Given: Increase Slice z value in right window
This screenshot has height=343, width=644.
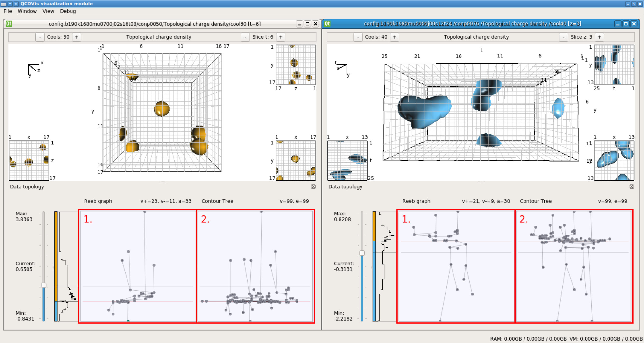Looking at the screenshot, I should point(599,37).
